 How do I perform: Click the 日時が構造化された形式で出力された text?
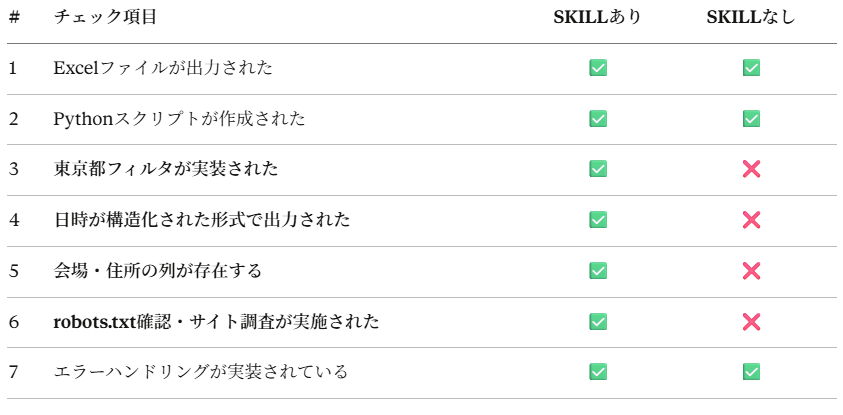(201, 220)
